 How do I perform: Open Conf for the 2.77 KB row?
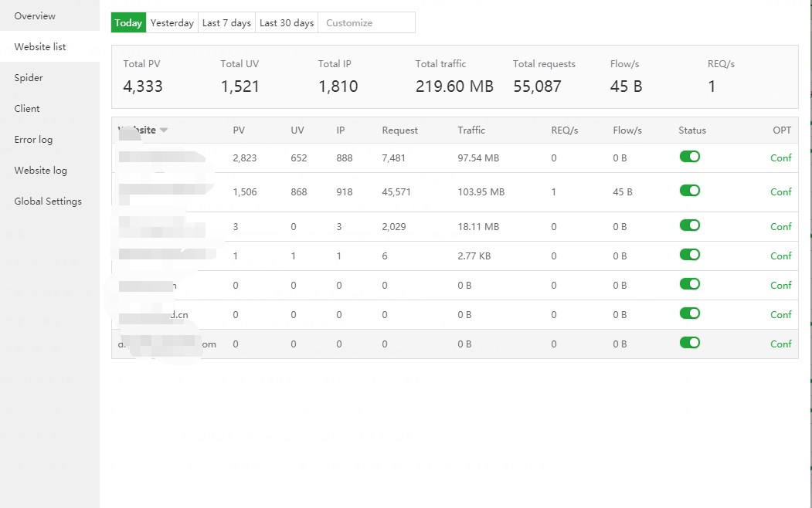[x=780, y=256]
